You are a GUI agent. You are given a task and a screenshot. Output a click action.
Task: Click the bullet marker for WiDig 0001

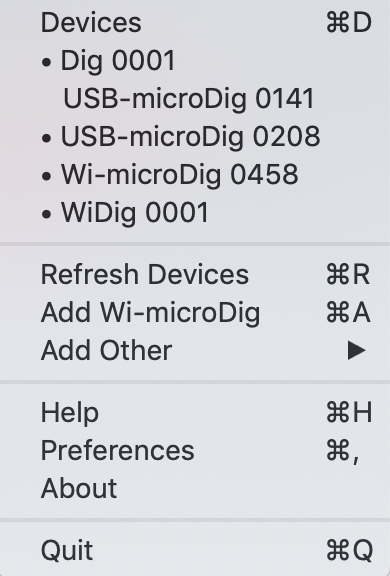coord(46,214)
